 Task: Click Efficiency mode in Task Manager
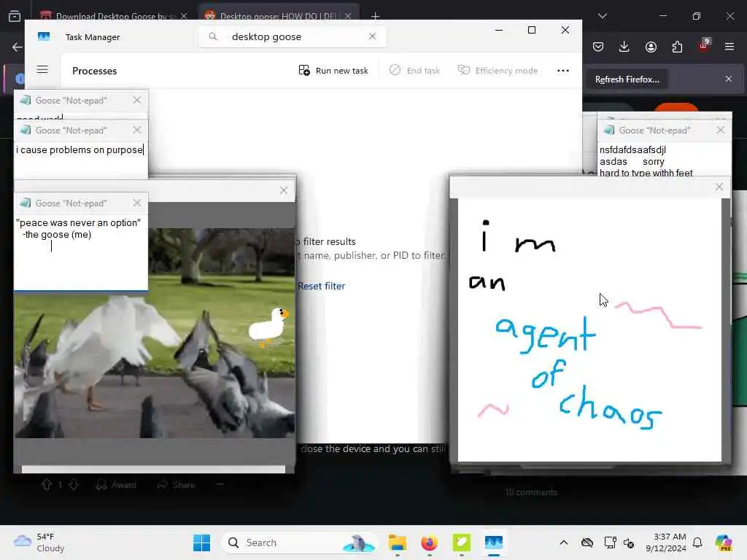[498, 71]
